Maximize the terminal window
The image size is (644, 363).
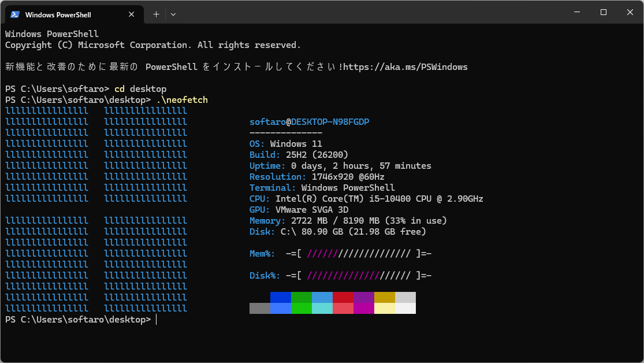coord(603,12)
